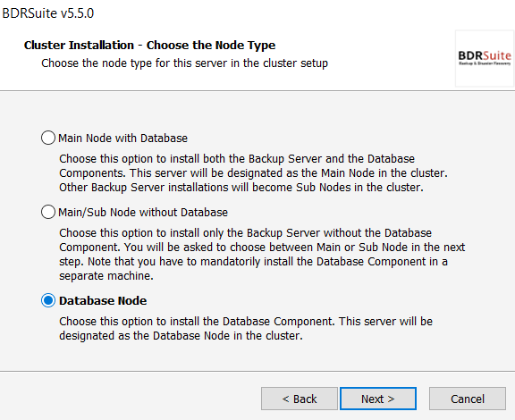Image resolution: width=515 pixels, height=420 pixels.
Task: Click the "Sub Nodes in the cluster" sentence
Action: (241, 188)
